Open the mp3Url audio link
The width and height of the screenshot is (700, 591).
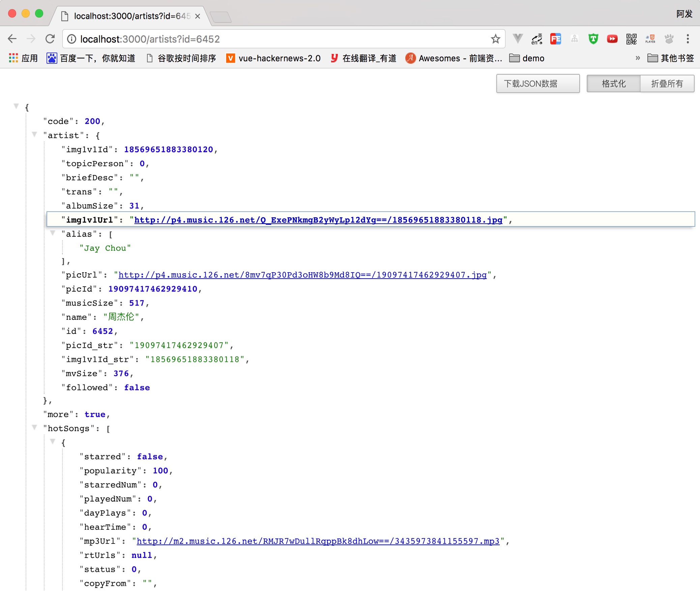tap(318, 541)
